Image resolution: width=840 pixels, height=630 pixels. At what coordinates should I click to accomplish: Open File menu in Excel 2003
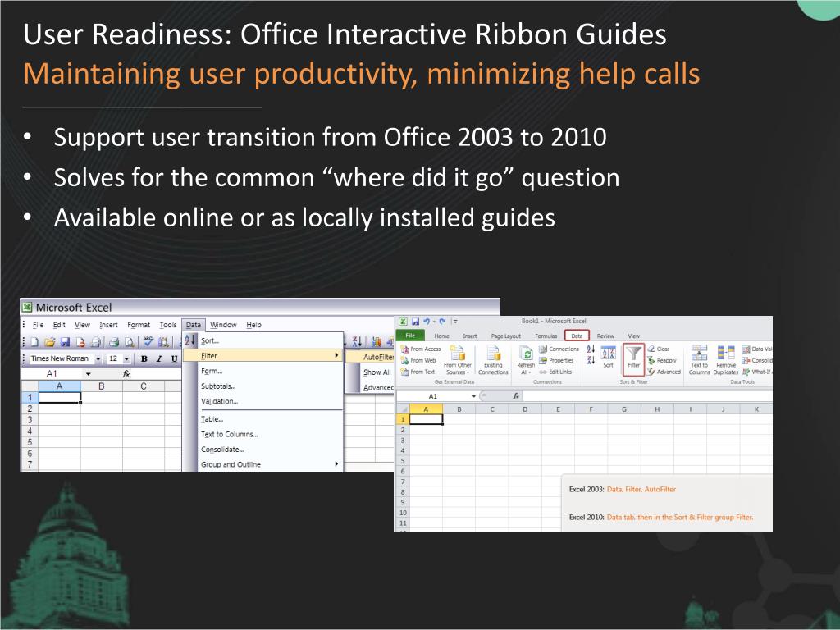point(38,325)
